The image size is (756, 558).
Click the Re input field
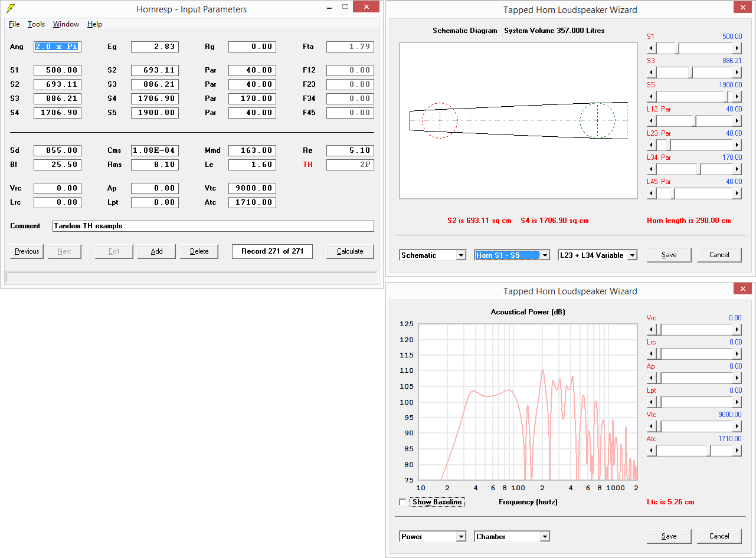pos(350,150)
